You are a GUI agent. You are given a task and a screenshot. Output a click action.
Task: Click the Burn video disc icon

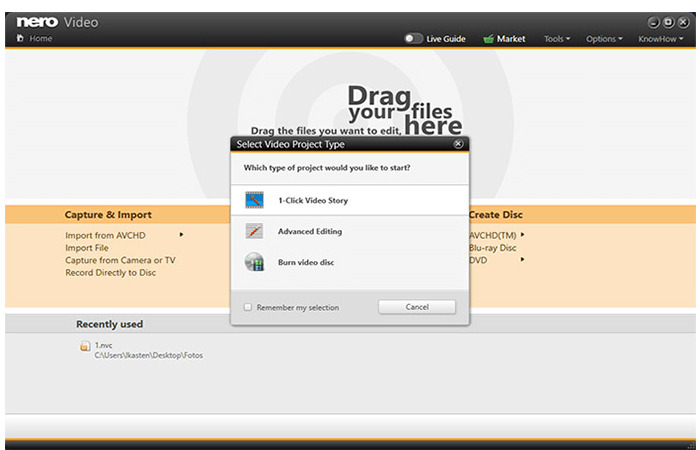pos(254,262)
